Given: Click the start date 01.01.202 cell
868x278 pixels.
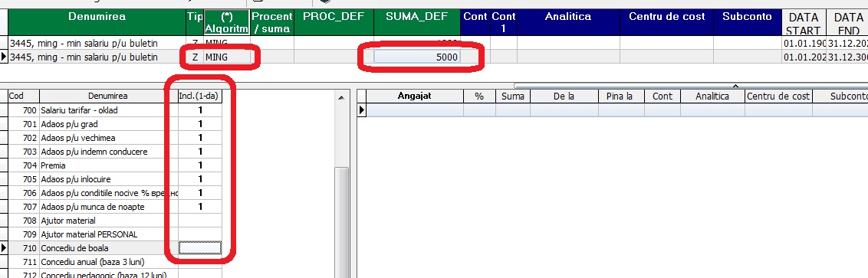Looking at the screenshot, I should point(804,57).
